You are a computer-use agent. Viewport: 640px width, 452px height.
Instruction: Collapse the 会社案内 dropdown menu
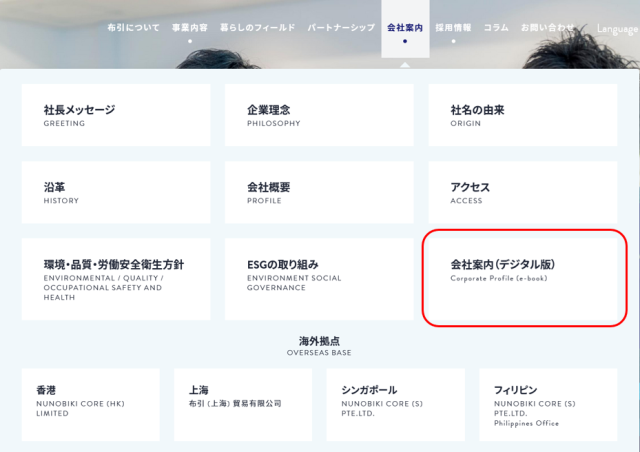pyautogui.click(x=405, y=28)
